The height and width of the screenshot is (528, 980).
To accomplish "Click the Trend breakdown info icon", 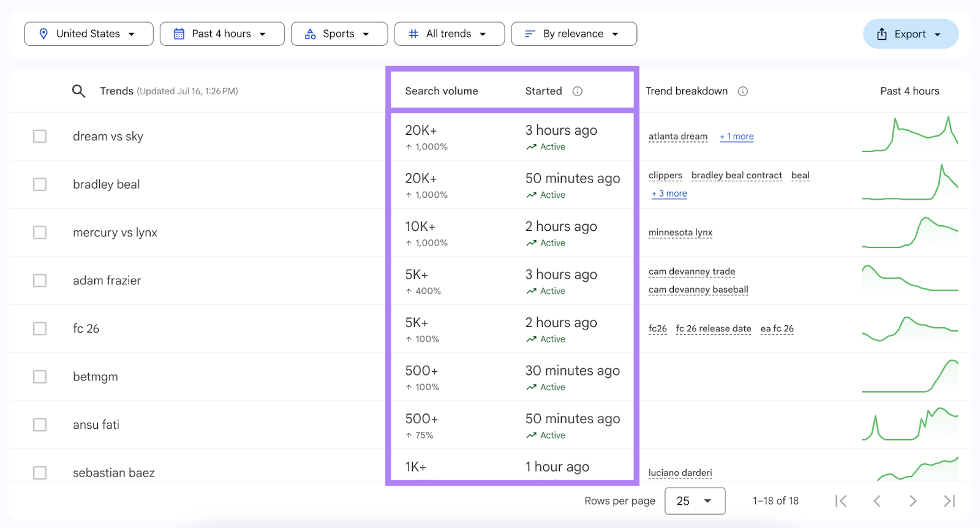I will pos(742,91).
